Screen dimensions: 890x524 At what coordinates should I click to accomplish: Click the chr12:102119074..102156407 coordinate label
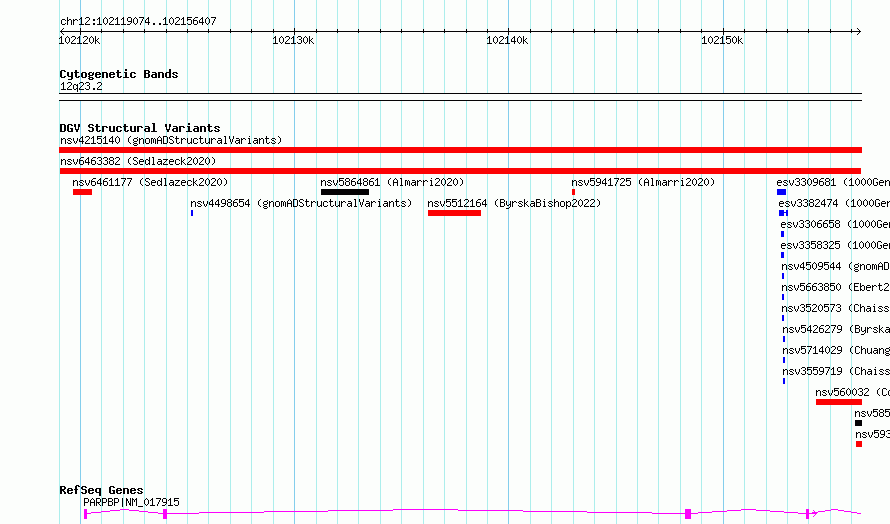coord(138,21)
